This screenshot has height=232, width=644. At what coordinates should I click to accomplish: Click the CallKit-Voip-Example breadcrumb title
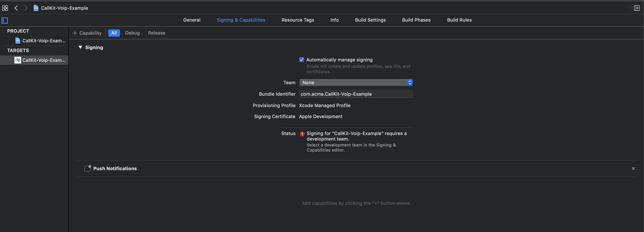(64, 8)
